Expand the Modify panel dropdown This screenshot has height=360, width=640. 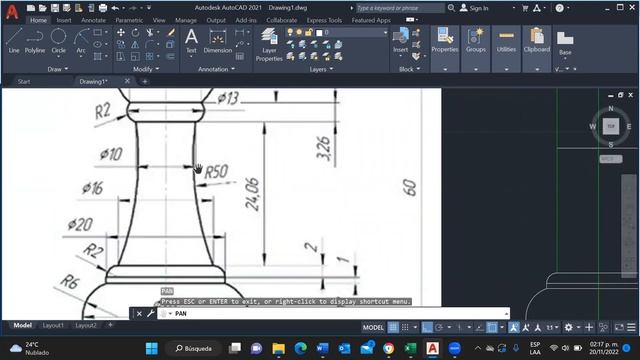click(x=146, y=69)
